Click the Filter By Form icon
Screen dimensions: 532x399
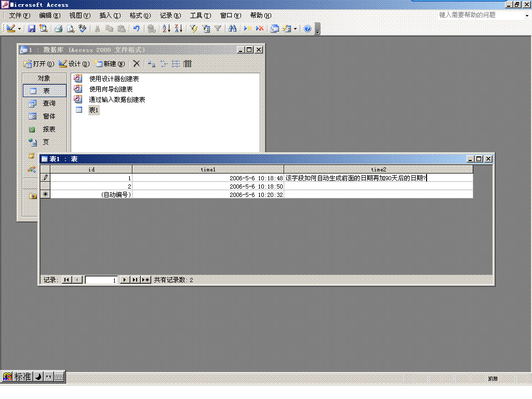click(206, 29)
